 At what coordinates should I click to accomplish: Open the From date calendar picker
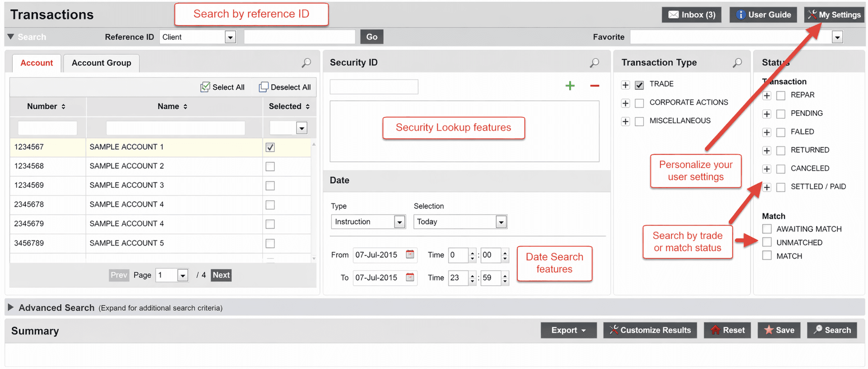click(410, 254)
